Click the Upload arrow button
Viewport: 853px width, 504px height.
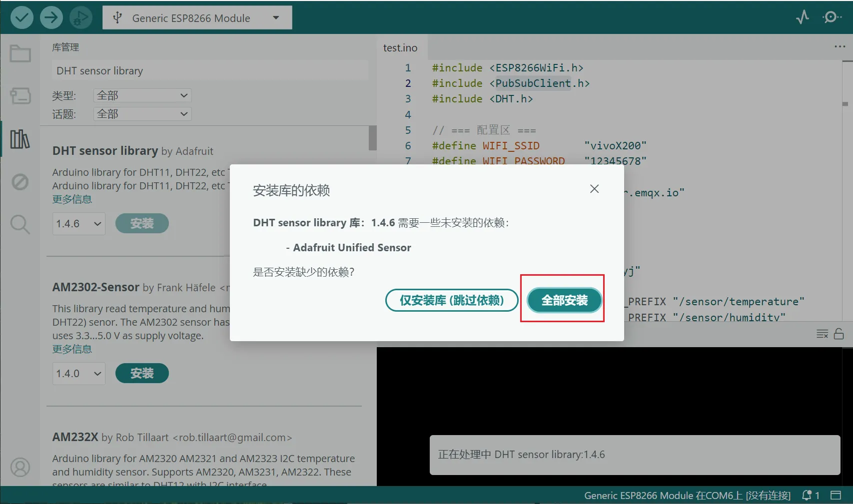click(51, 18)
